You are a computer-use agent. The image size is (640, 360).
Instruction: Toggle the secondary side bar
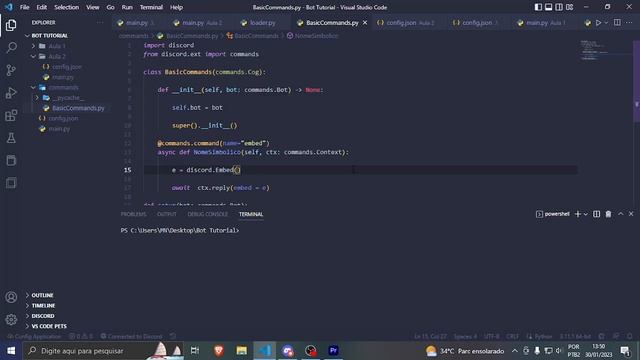tap(559, 7)
